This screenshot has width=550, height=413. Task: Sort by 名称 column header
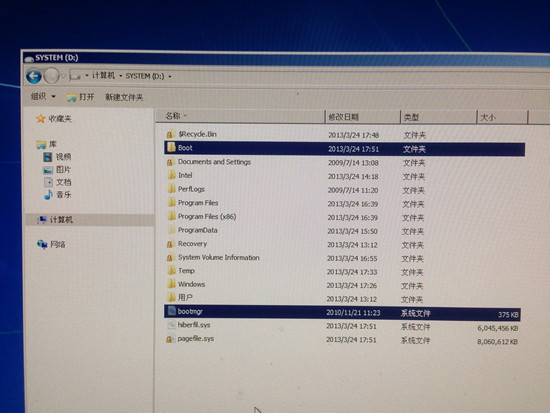point(240,116)
